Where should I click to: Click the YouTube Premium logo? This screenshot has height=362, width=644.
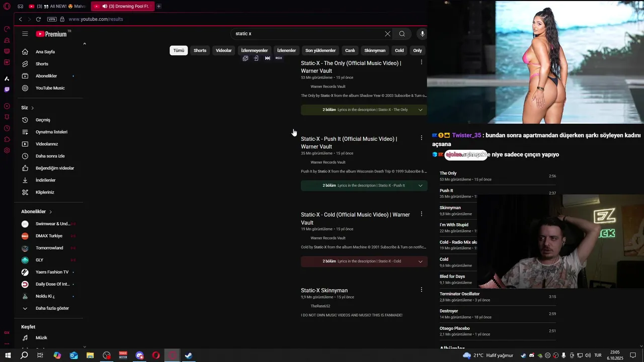[x=51, y=34]
